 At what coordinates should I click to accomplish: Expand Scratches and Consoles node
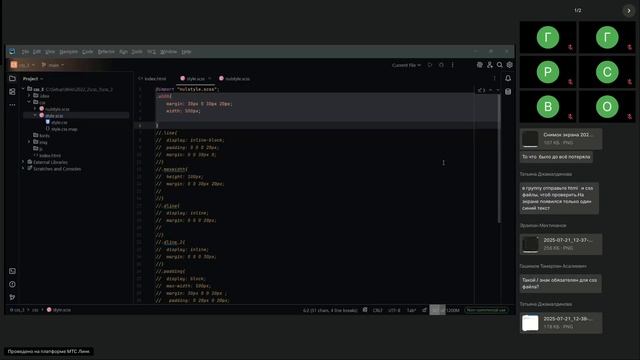(23, 169)
